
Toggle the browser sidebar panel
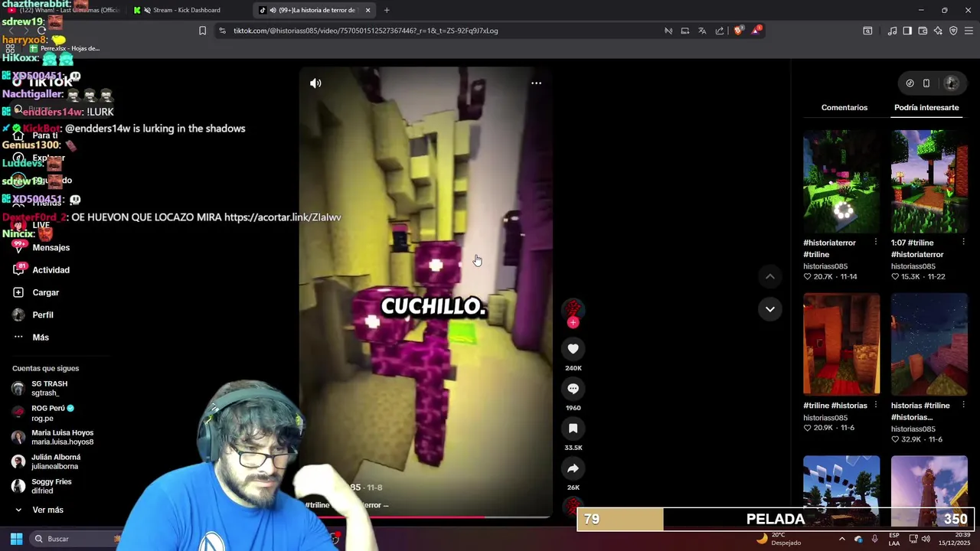tap(907, 31)
